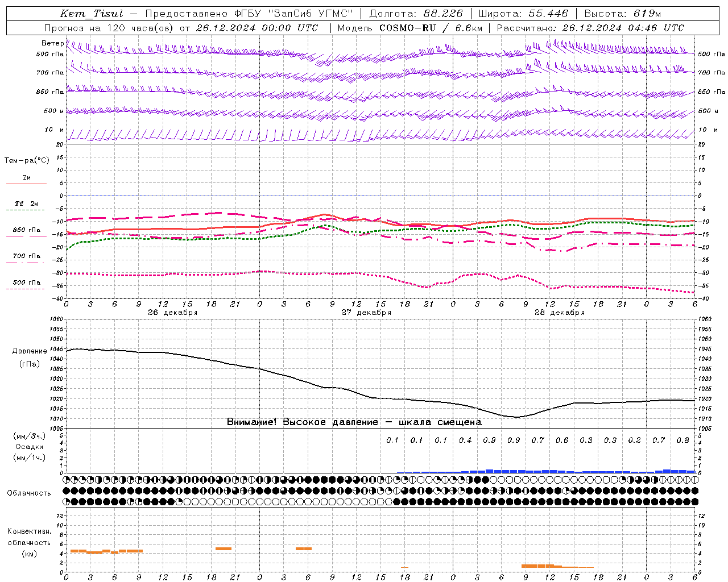Click the '(мм/3ч.)' precipitation unit label
Image resolution: width=728 pixels, height=582 pixels.
[29, 436]
